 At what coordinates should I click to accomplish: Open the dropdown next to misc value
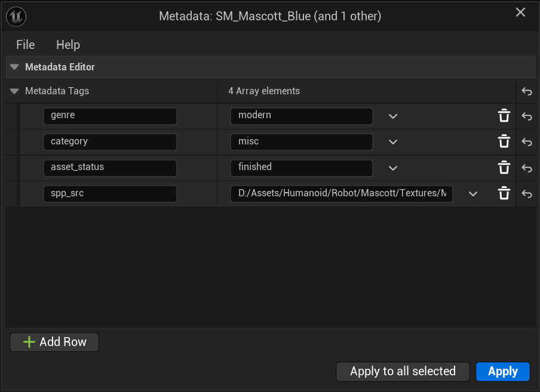[392, 142]
